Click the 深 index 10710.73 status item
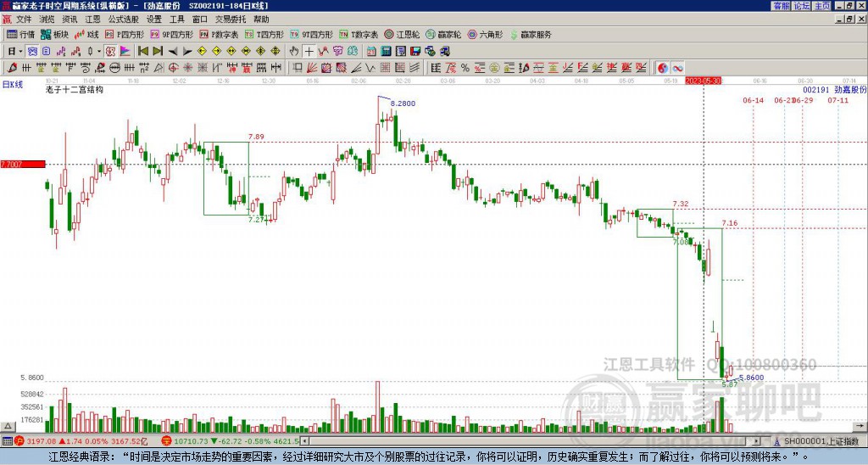 tap(231, 441)
